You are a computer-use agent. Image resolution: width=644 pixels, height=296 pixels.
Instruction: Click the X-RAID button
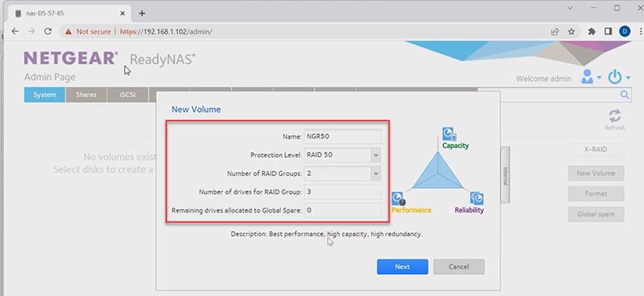tap(596, 150)
